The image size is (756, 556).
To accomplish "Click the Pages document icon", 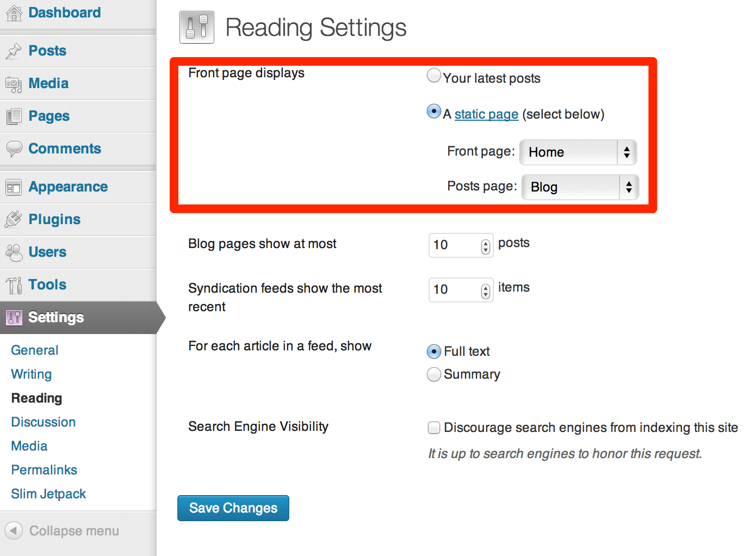I will pos(14,116).
